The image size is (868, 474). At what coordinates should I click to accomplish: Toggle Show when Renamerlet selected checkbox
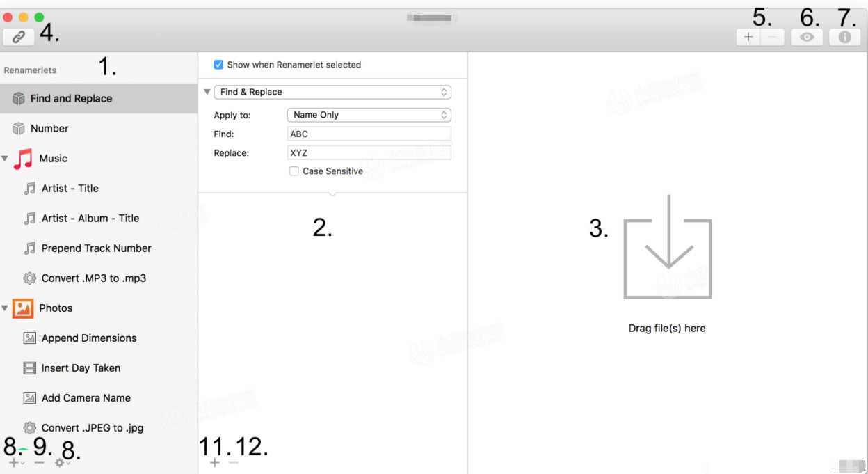pos(218,65)
